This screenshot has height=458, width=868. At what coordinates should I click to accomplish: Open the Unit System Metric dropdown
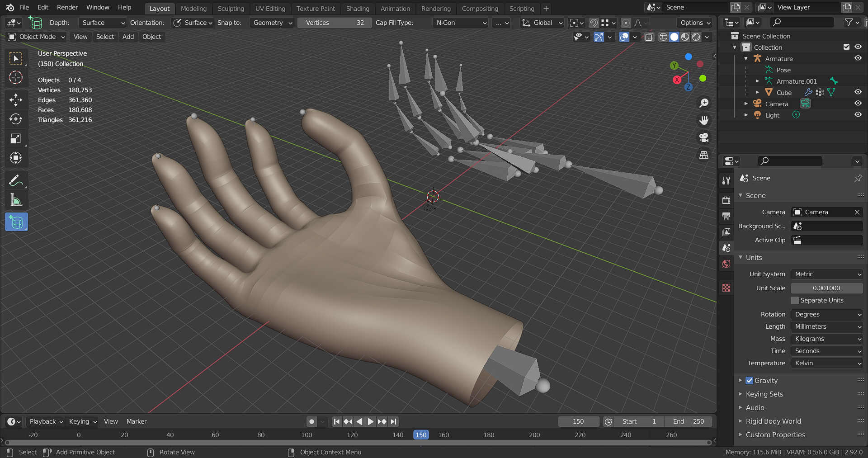pos(827,274)
